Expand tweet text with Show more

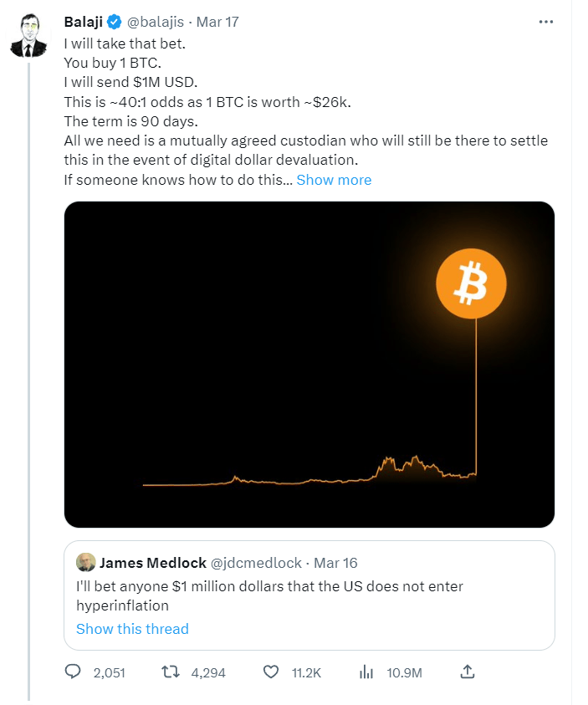coord(334,180)
